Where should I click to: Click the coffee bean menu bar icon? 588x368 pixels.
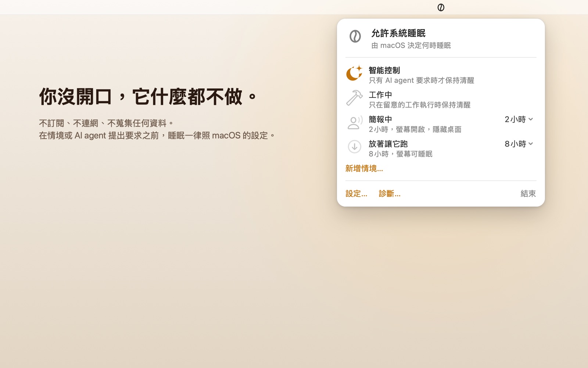coord(441,7)
